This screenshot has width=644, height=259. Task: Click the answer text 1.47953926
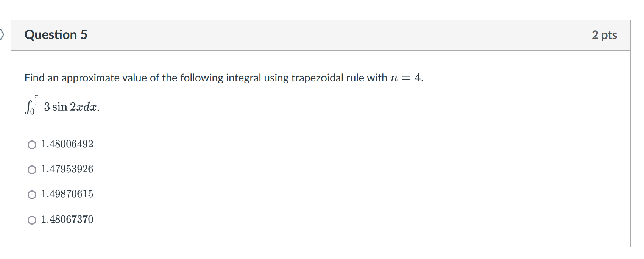click(x=67, y=169)
